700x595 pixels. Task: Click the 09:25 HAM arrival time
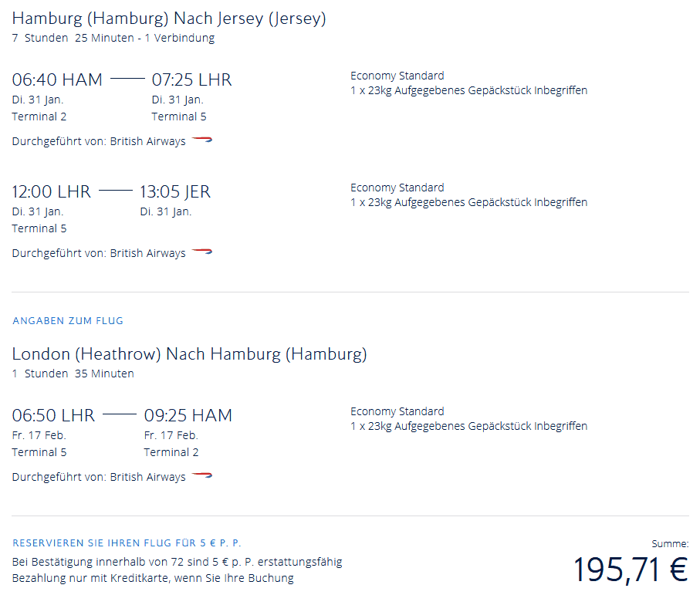click(x=188, y=415)
